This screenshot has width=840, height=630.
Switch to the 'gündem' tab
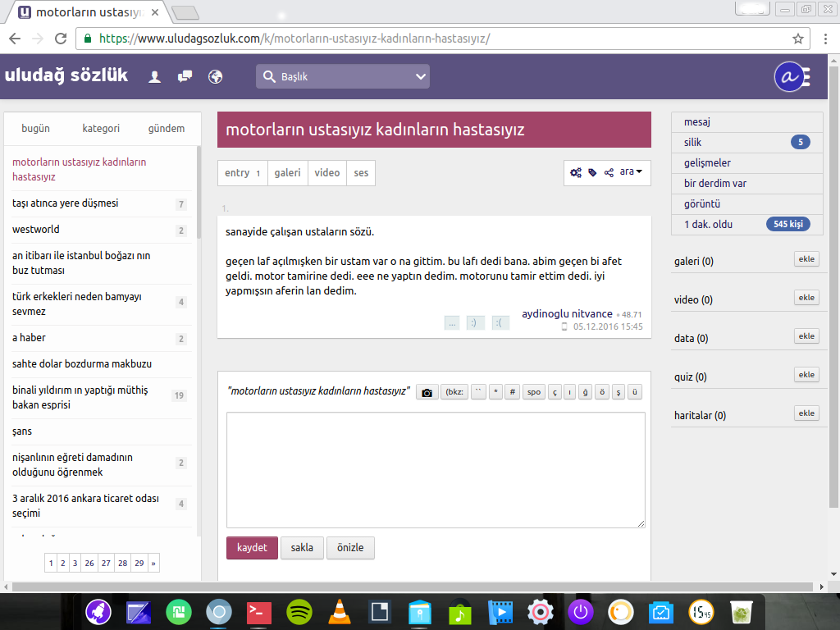tap(166, 129)
